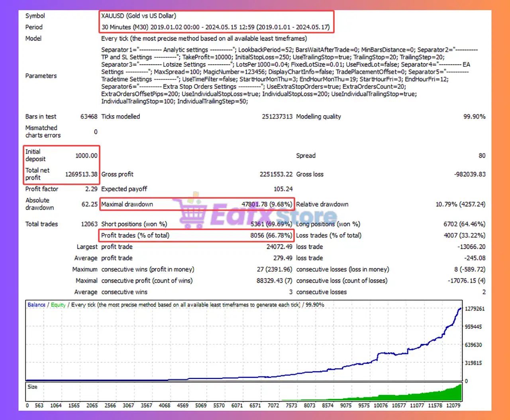Click the 1279261 balance axis label
The height and width of the screenshot is (420, 510).
[474, 308]
